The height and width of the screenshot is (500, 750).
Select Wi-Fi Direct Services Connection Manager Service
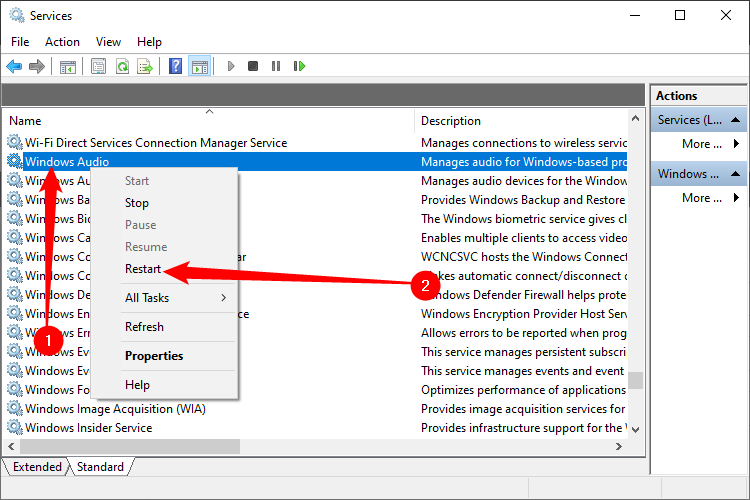tap(156, 143)
